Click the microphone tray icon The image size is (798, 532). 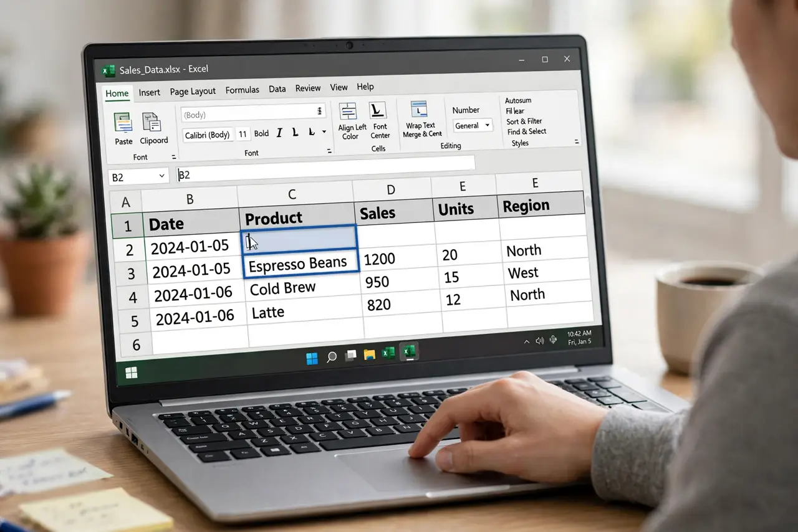552,338
